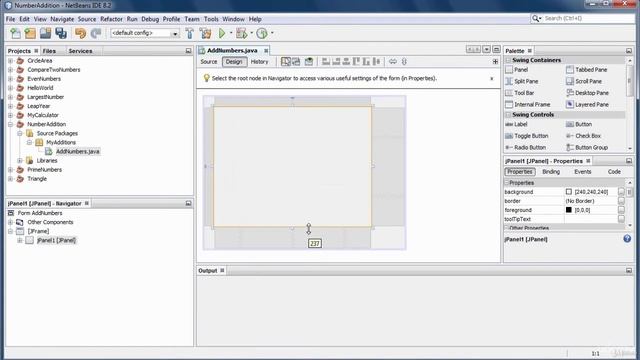
Task: Click the Search input field
Action: pos(588,18)
